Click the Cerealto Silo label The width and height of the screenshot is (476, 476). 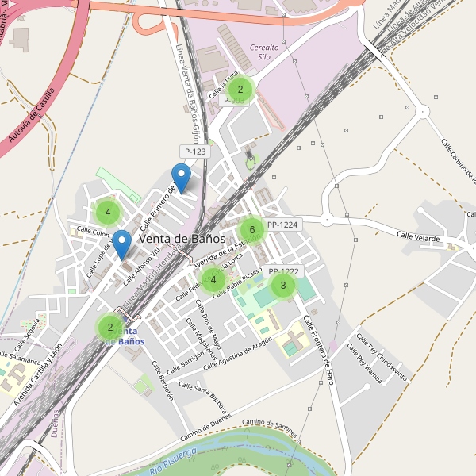[264, 52]
